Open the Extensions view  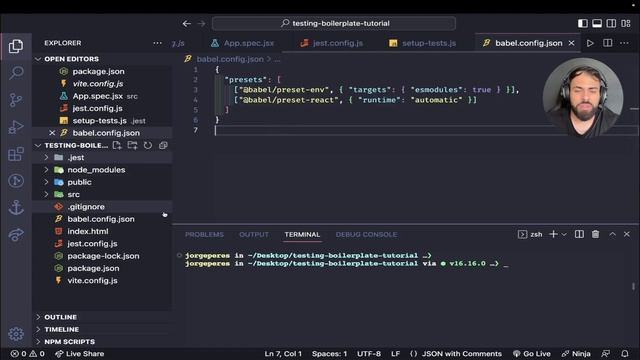pyautogui.click(x=16, y=154)
